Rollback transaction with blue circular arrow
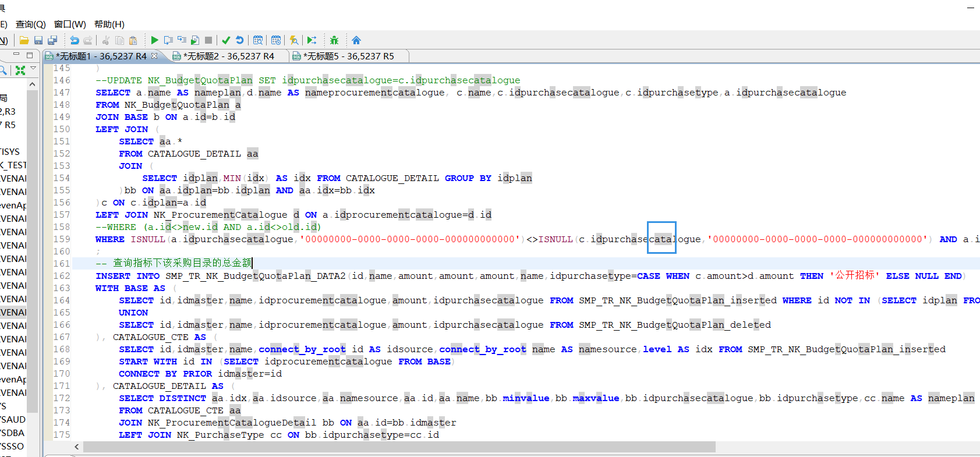980x457 pixels. (x=239, y=40)
